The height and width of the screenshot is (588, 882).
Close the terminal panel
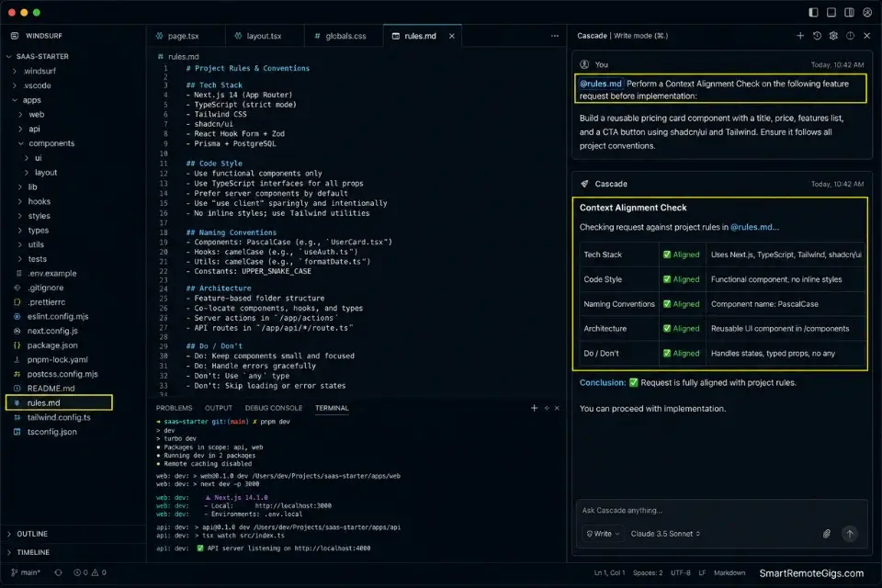557,408
